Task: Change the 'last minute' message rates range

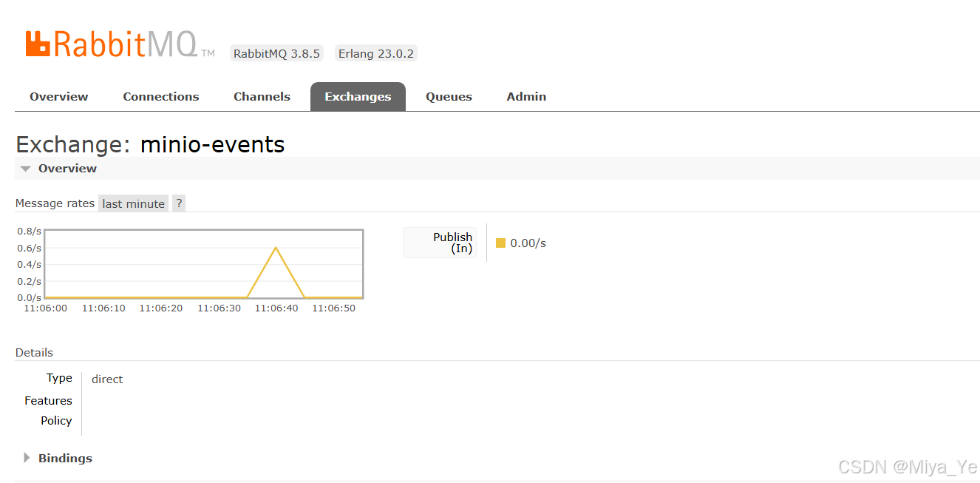Action: point(134,203)
